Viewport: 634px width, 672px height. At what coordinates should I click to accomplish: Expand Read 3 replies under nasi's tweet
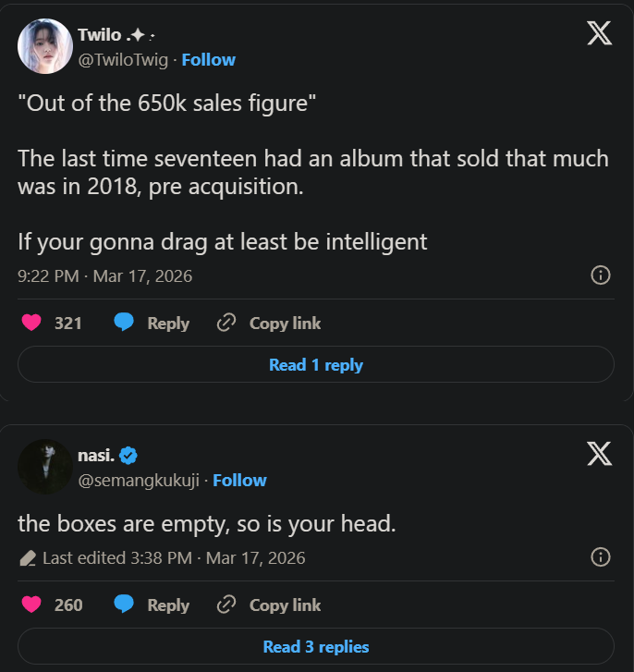[x=316, y=646]
